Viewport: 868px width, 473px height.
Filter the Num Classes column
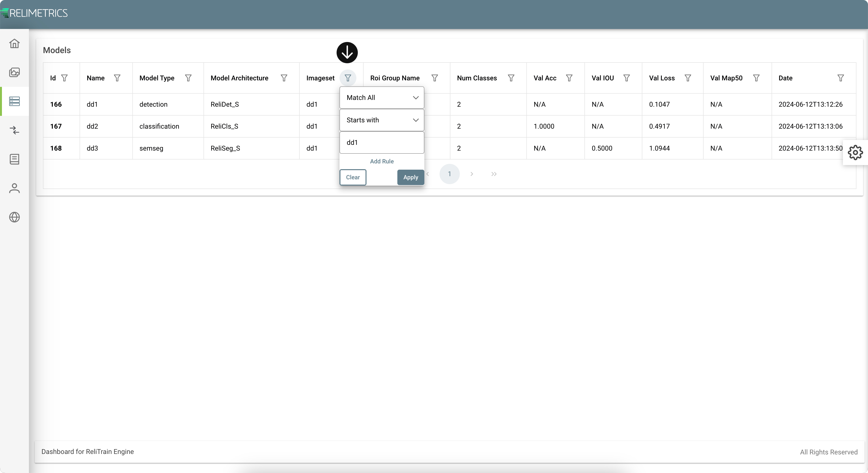511,78
